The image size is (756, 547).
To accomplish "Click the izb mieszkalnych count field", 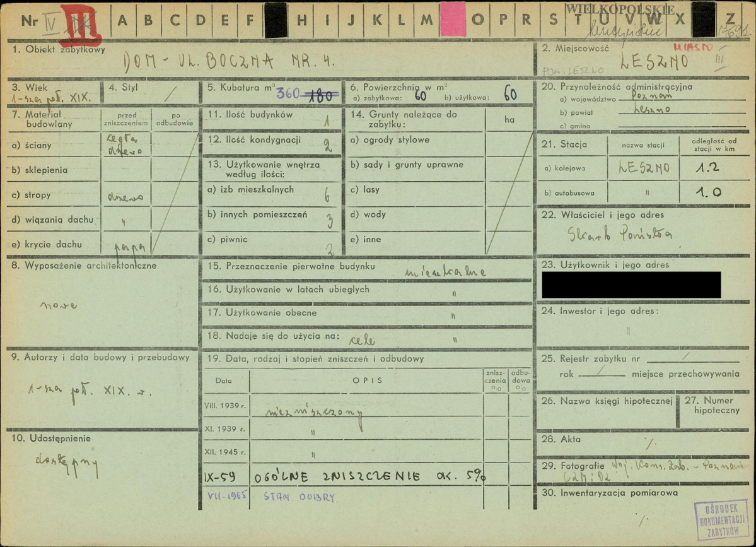I will click(327, 195).
